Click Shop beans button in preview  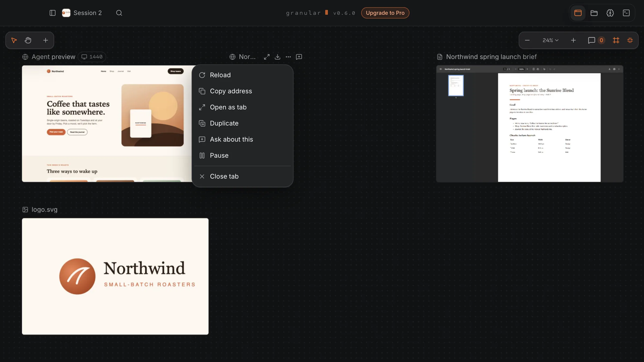(176, 71)
